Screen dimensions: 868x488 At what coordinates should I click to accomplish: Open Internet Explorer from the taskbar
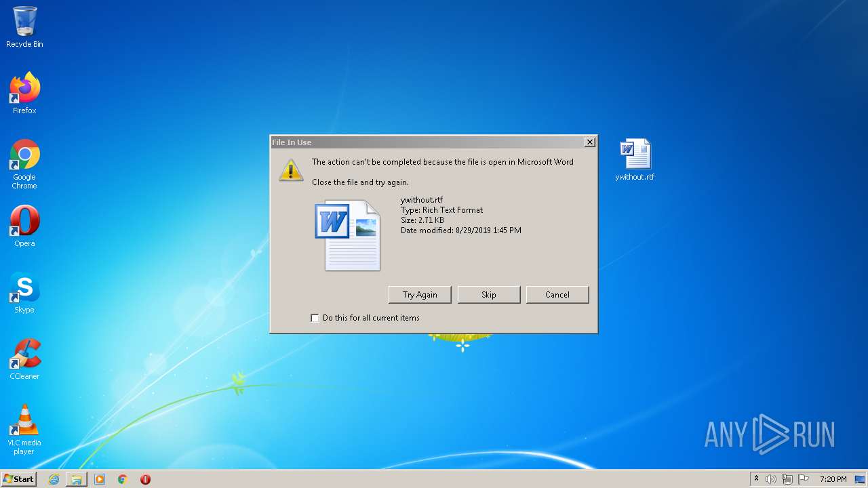pos(54,479)
